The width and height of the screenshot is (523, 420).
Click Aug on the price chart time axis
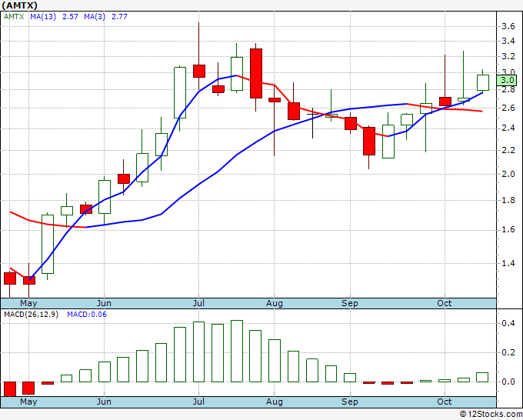point(274,304)
